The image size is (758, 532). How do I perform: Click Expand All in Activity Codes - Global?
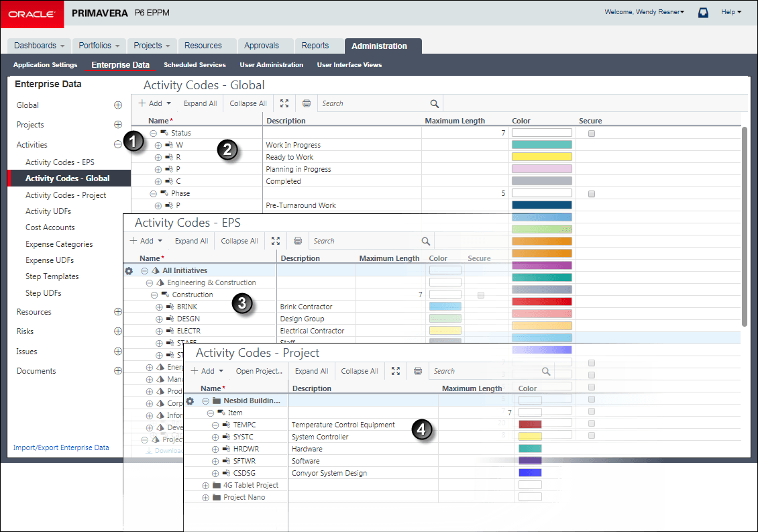pyautogui.click(x=200, y=103)
